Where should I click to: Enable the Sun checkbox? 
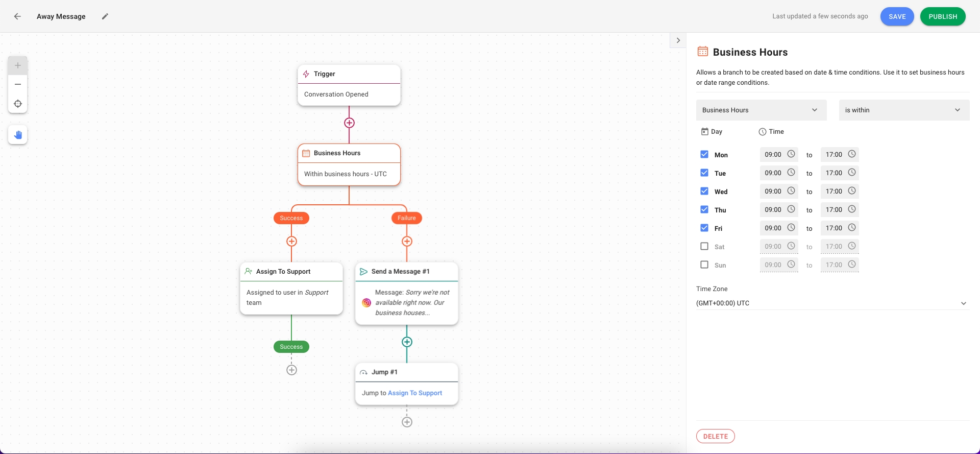[x=704, y=265]
